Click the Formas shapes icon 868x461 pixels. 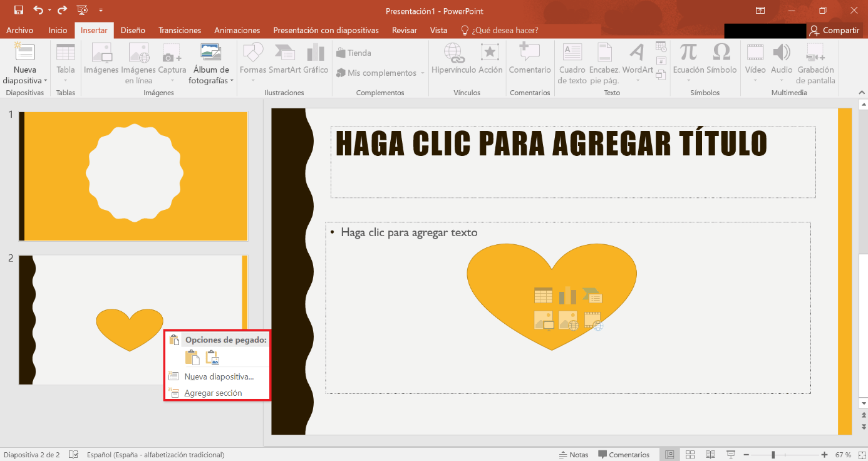[253, 53]
